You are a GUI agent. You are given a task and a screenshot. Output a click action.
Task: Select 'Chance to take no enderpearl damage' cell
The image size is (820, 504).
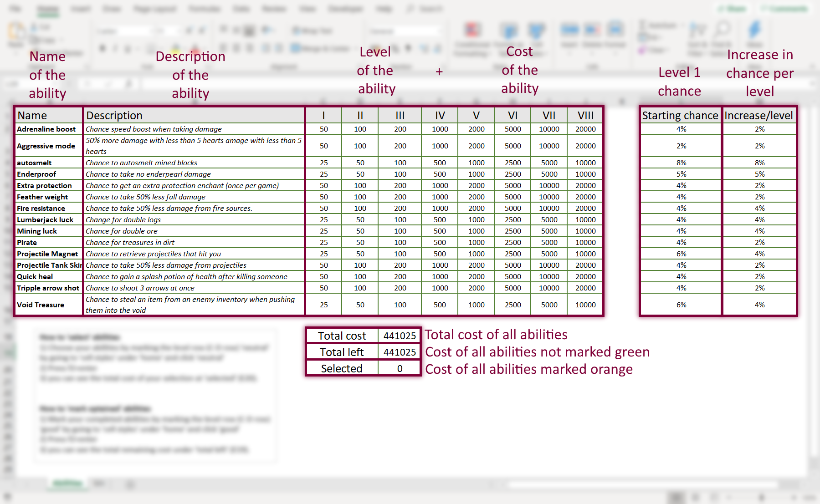click(x=194, y=174)
